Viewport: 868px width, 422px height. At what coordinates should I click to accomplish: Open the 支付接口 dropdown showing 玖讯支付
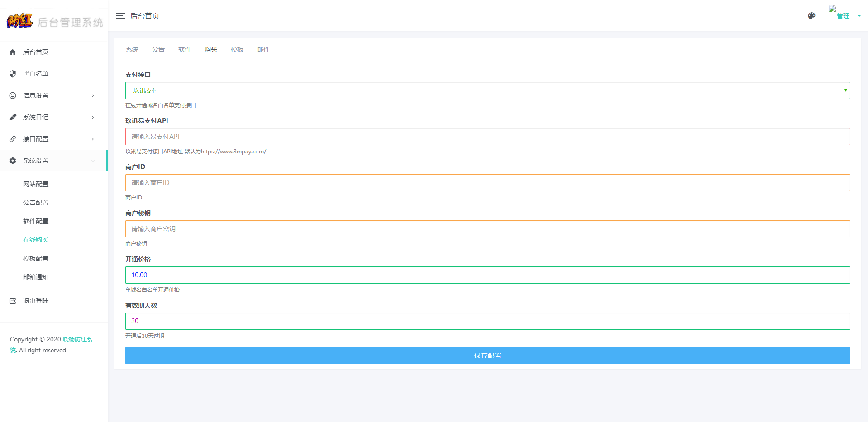coord(487,90)
